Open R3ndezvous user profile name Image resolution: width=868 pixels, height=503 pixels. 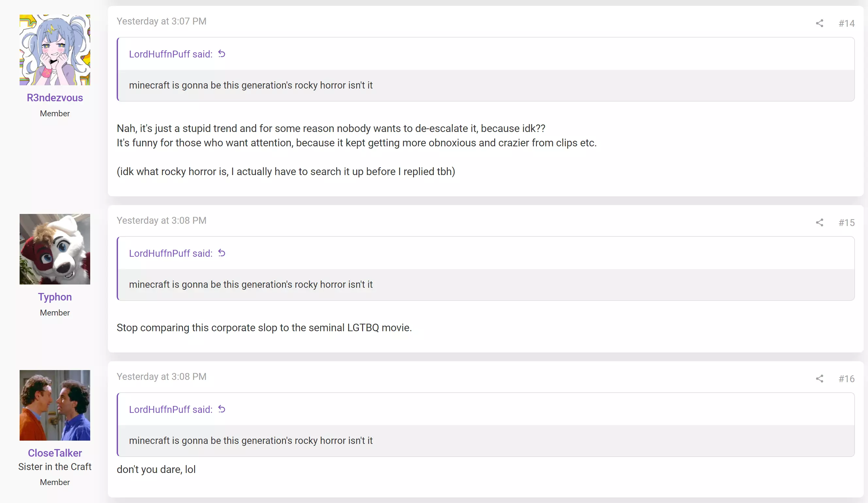pos(55,98)
